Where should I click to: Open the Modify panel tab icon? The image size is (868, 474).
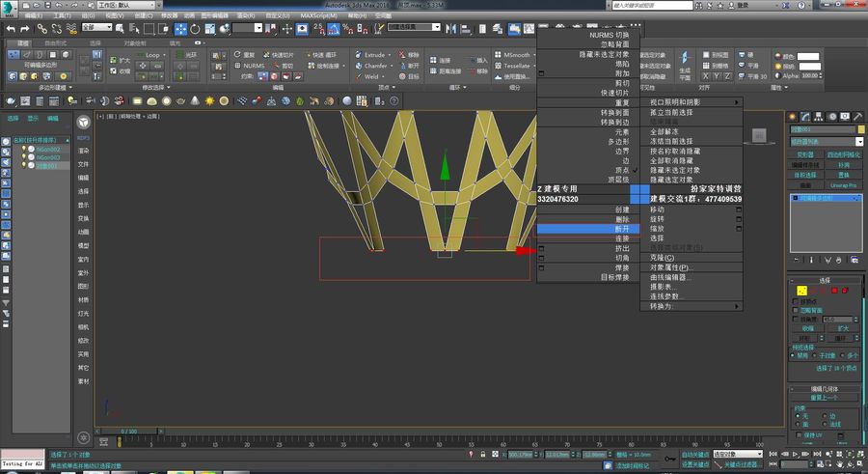point(805,117)
